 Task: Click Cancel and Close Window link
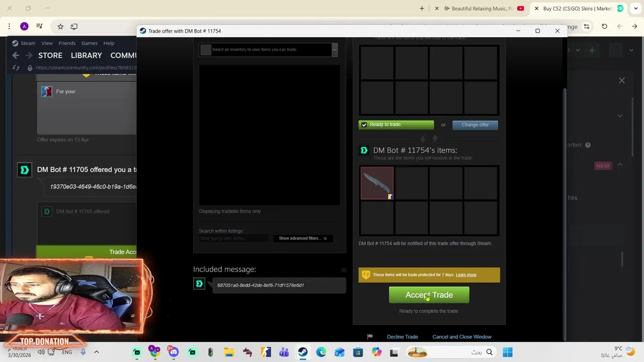(x=461, y=337)
